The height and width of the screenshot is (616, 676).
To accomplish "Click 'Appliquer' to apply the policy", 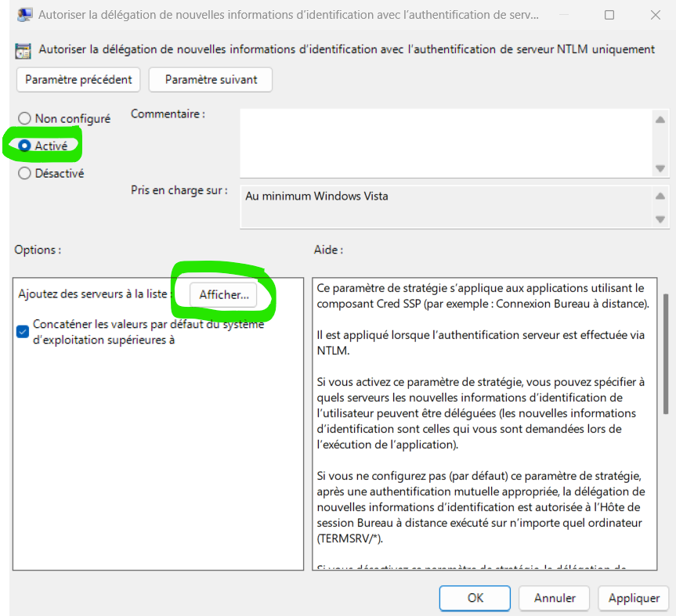I will pyautogui.click(x=633, y=598).
